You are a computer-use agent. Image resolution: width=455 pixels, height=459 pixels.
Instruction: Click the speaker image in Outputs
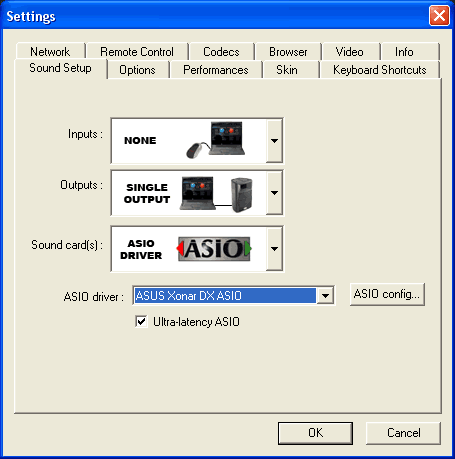tap(242, 195)
